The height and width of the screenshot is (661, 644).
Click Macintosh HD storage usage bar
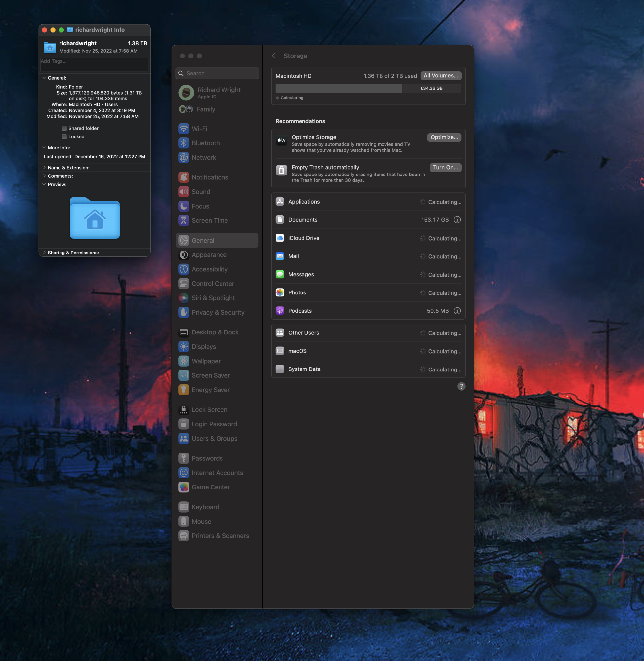368,88
